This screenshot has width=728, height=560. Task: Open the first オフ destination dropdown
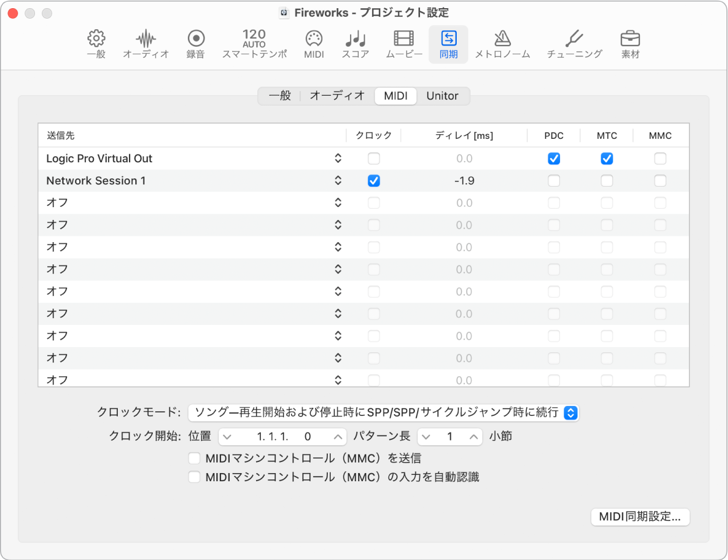click(338, 202)
